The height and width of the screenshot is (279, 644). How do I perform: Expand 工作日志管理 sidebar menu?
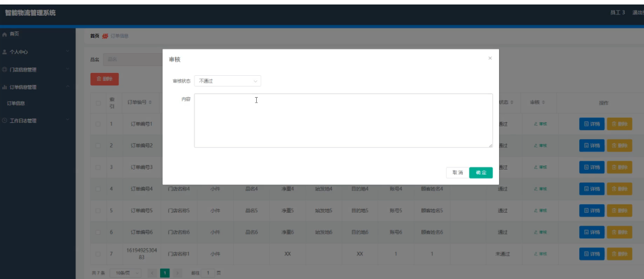(x=38, y=121)
